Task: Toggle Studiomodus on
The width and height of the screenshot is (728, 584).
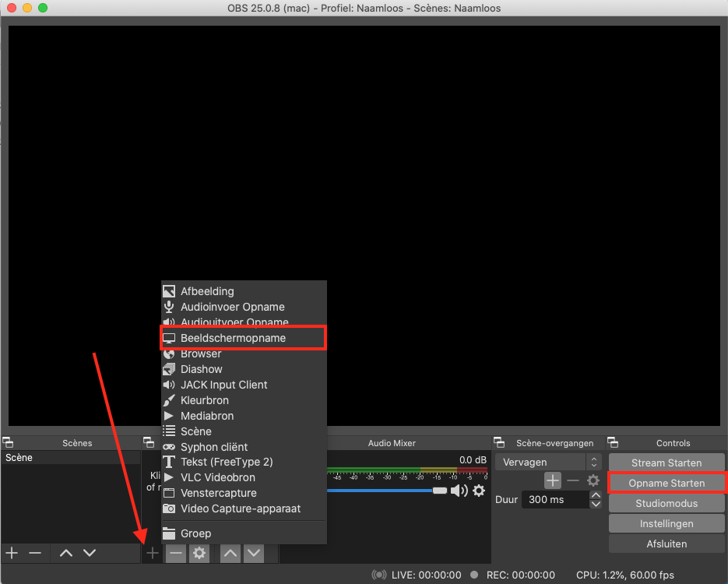Action: 666,503
